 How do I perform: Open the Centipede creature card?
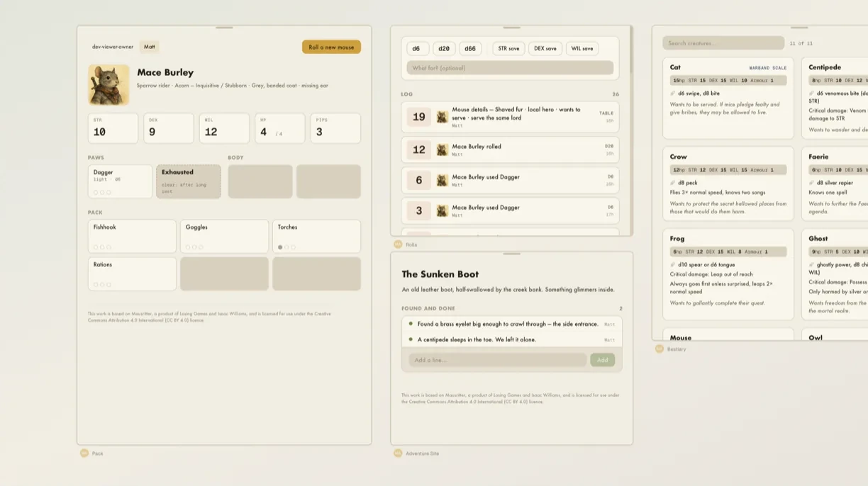pos(835,99)
